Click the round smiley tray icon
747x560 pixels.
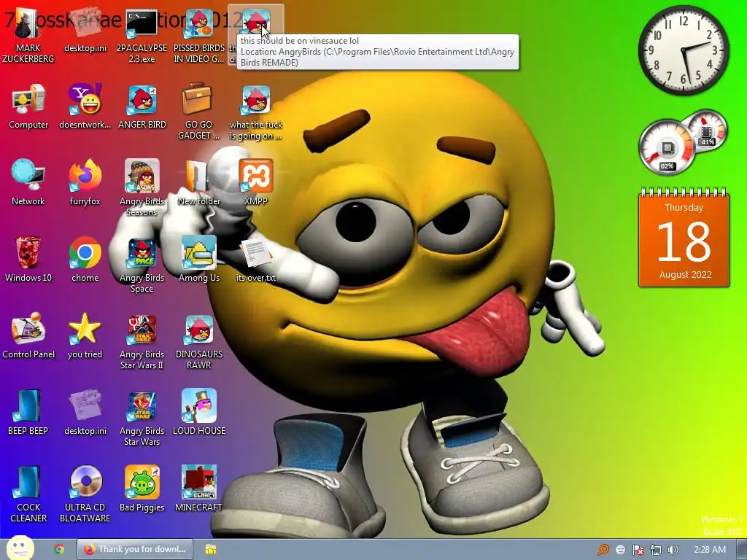point(620,550)
